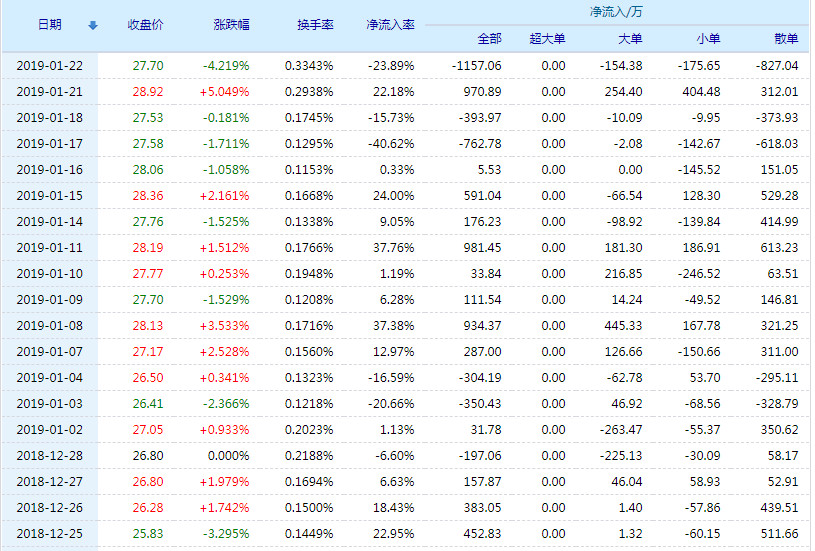Click the 超大单 sub-column header
This screenshot has width=815, height=551.
pyautogui.click(x=548, y=39)
